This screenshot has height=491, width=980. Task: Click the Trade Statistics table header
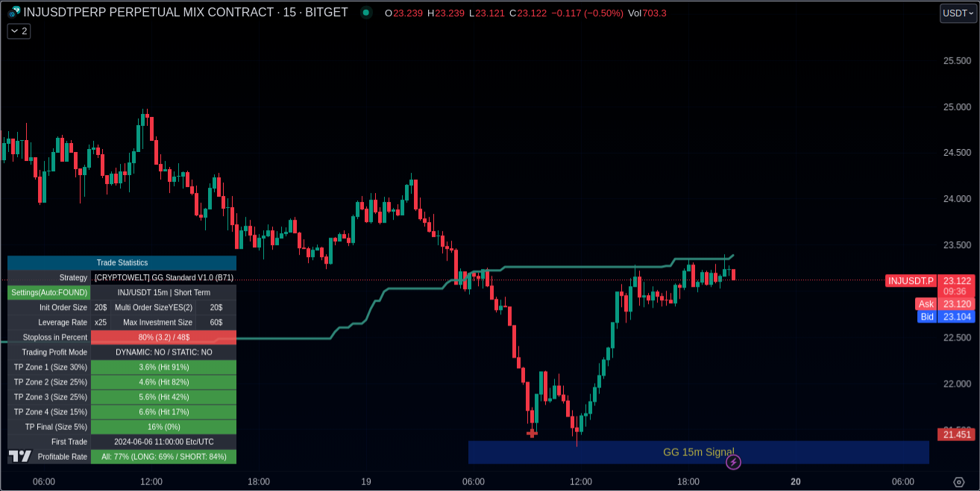(x=122, y=263)
